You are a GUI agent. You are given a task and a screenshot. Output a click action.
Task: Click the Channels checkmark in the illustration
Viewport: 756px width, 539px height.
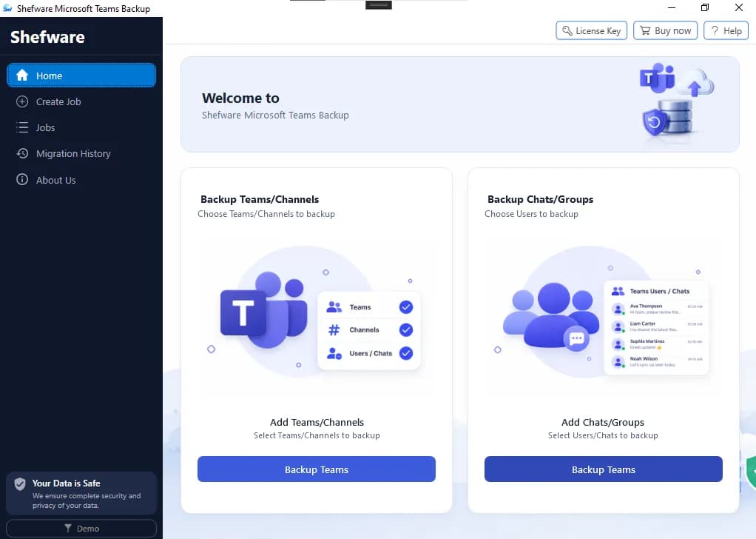click(406, 330)
